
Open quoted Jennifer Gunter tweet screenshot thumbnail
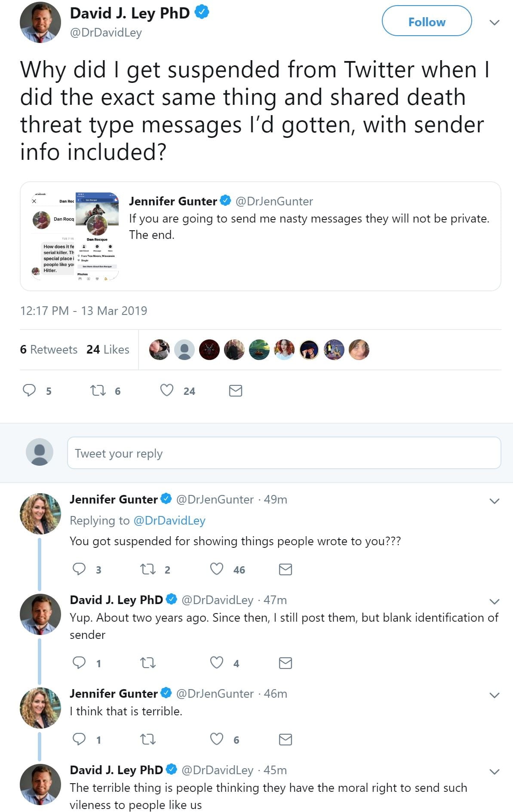[x=76, y=236]
